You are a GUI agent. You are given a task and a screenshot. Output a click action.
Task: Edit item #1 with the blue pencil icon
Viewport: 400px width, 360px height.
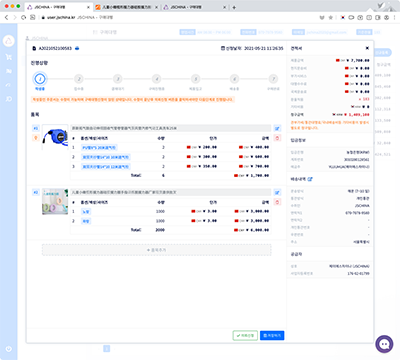pyautogui.click(x=277, y=128)
